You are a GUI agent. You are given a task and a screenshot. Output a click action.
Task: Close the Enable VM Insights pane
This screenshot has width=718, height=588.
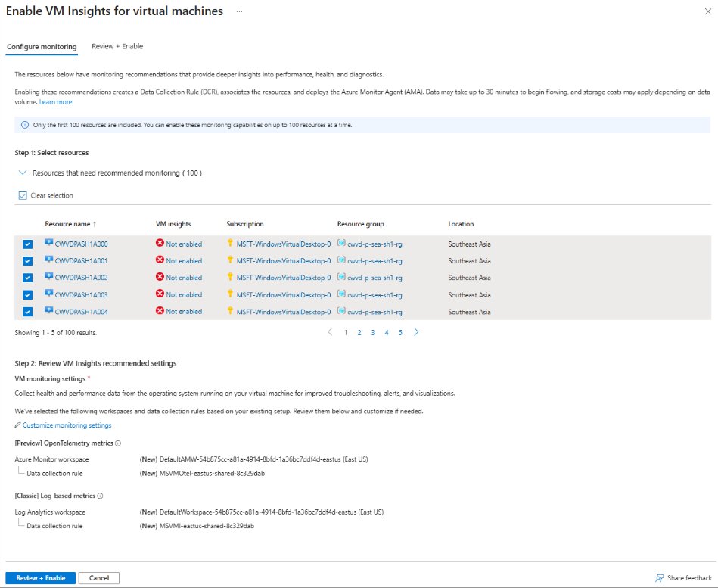point(708,11)
